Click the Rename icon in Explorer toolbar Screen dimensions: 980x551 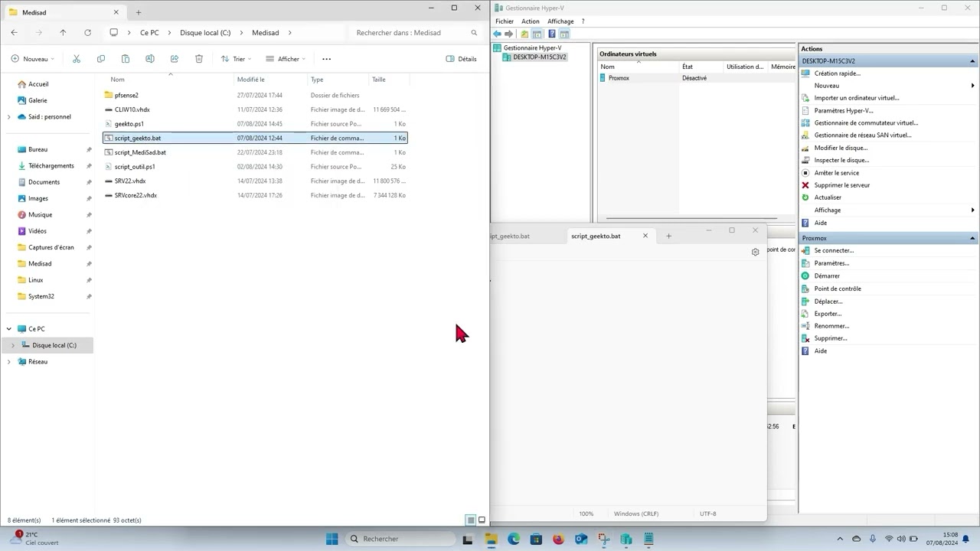coord(150,59)
